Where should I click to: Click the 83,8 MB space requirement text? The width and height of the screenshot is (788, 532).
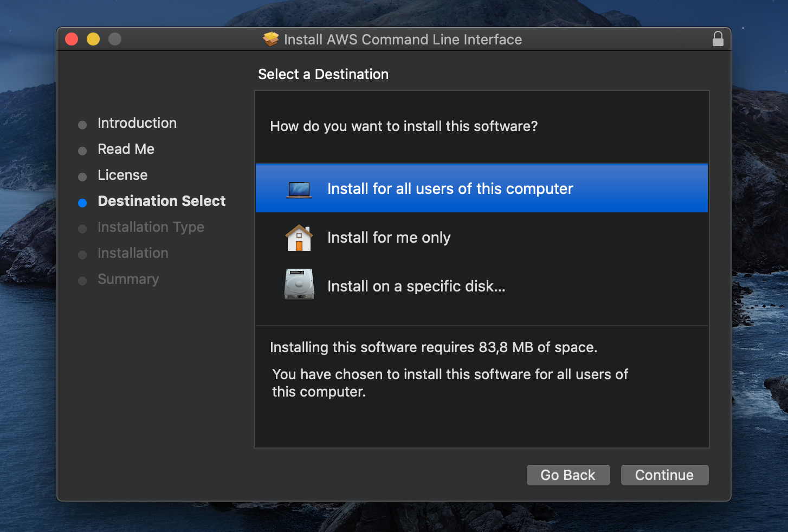pos(434,347)
